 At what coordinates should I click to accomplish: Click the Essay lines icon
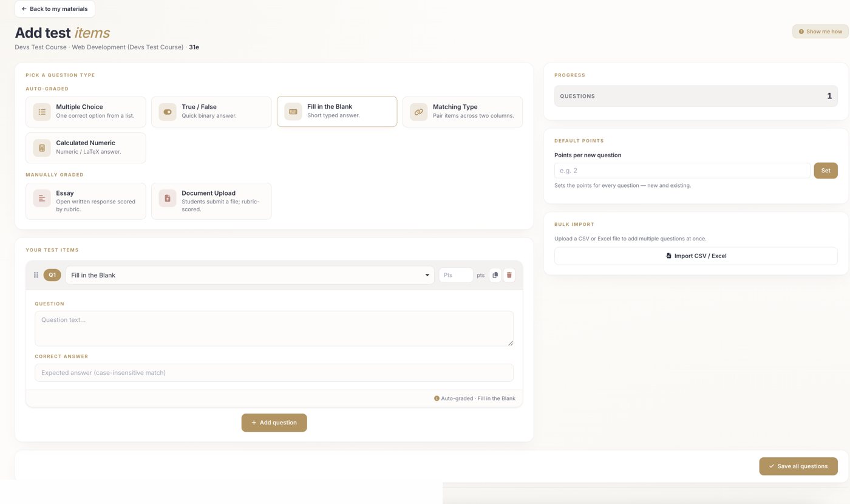coord(42,199)
